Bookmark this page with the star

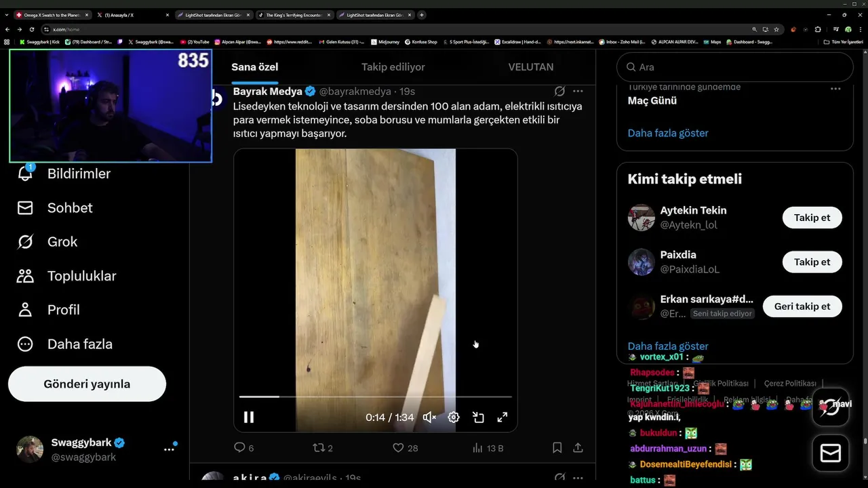(776, 29)
